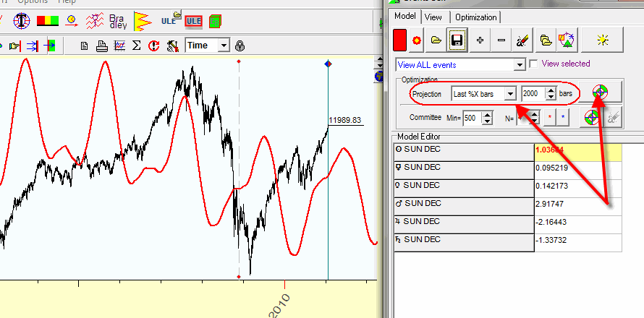644x318 pixels.
Task: Click the yellow sun icon button
Action: coord(602,40)
